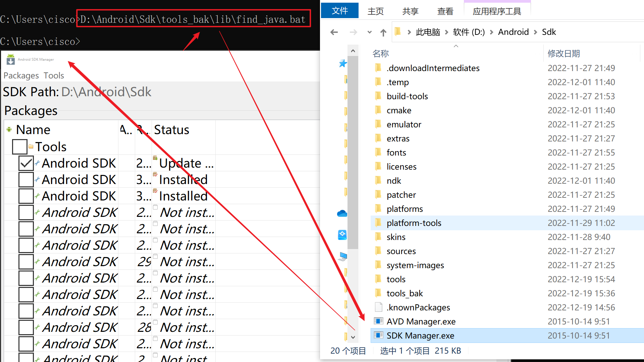Select the SDK Manager.exe file icon
Screen dimensions: 644x362
point(379,336)
